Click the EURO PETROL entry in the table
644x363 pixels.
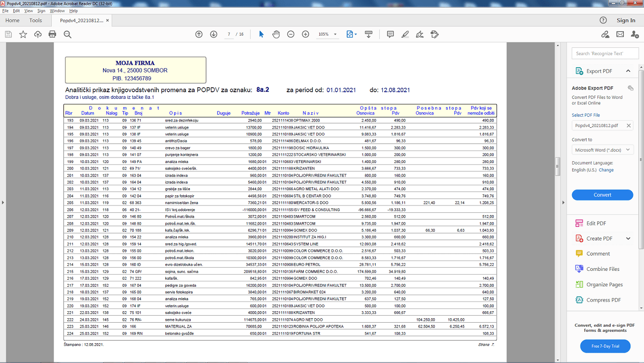307,265
